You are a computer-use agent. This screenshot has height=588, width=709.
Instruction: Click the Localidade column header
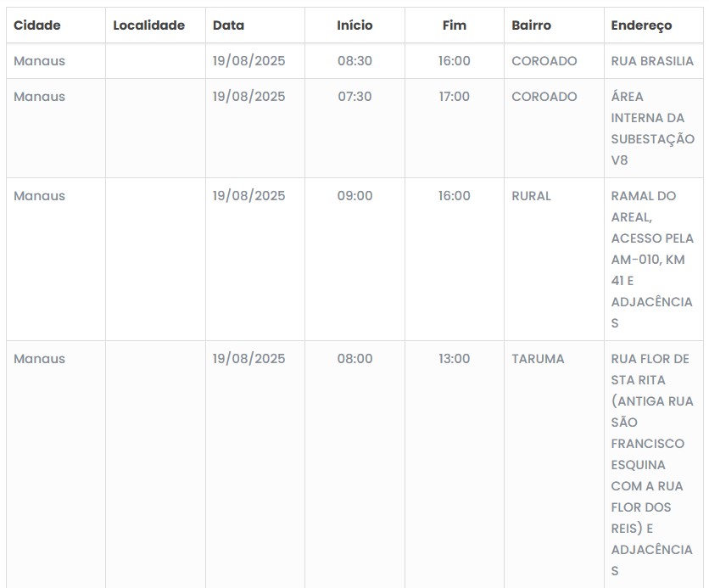pos(148,25)
